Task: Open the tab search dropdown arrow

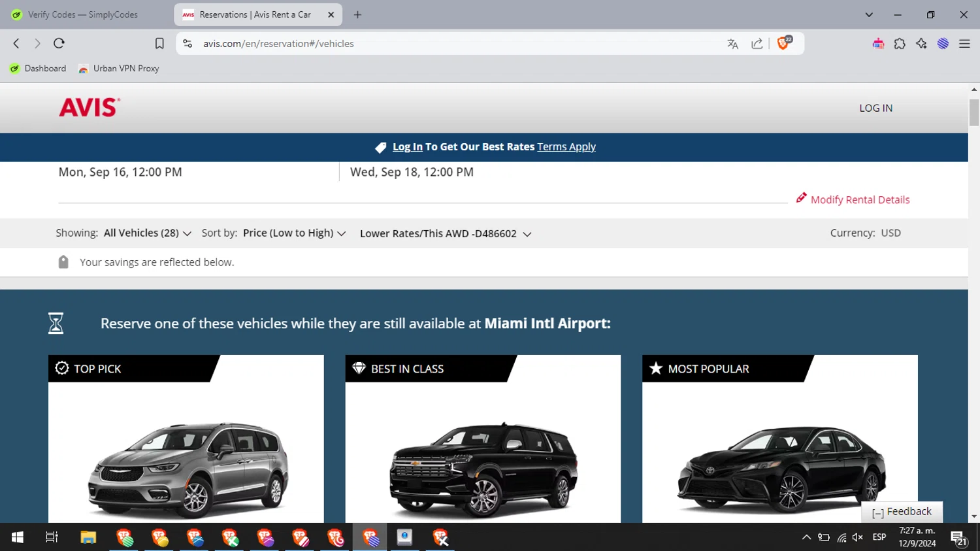Action: [x=869, y=14]
